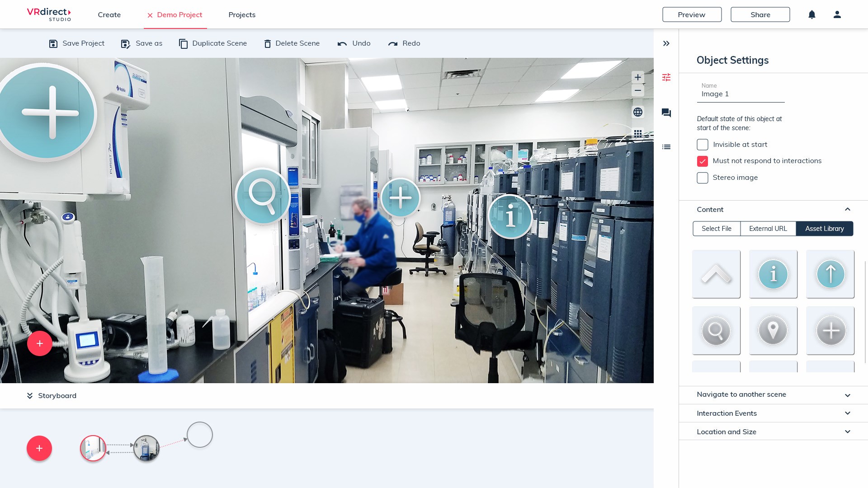Click the Undo toolbar icon

tap(342, 43)
